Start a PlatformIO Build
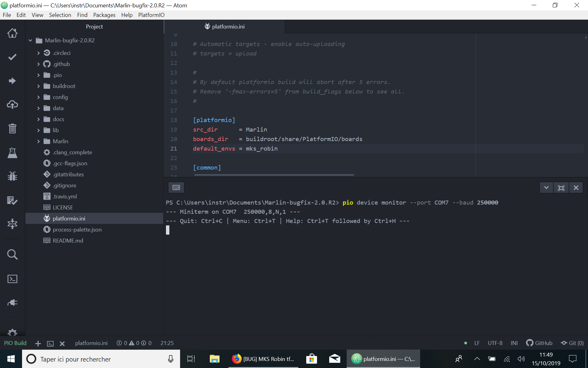 [12, 57]
